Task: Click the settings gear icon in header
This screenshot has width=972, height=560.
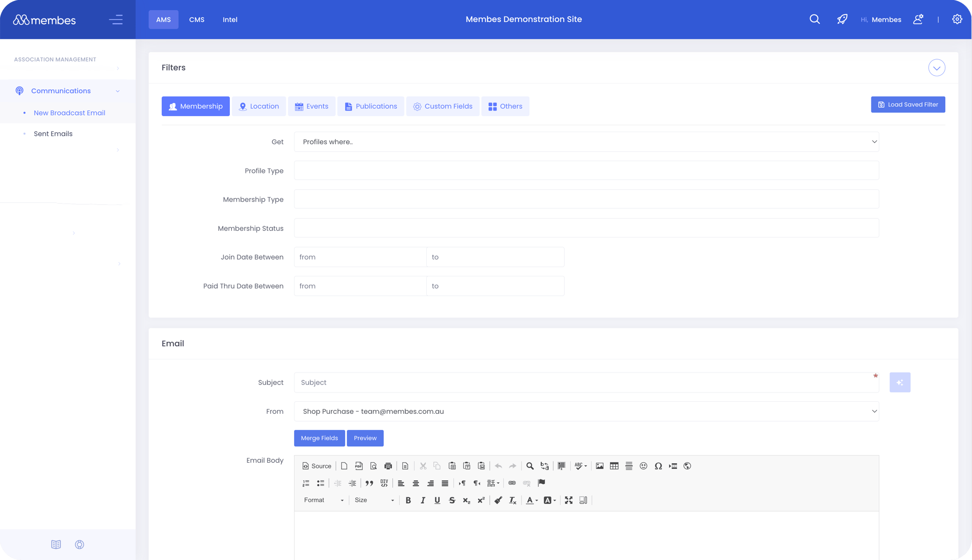Action: point(957,19)
